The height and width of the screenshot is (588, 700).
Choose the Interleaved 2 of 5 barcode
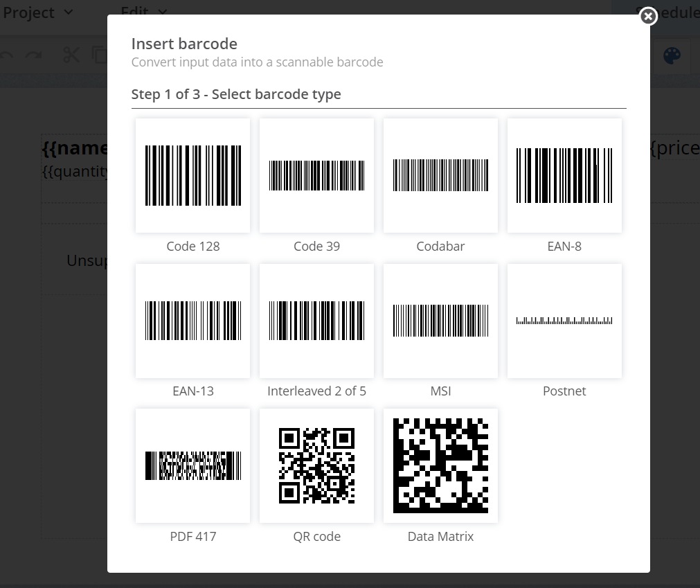pos(316,321)
